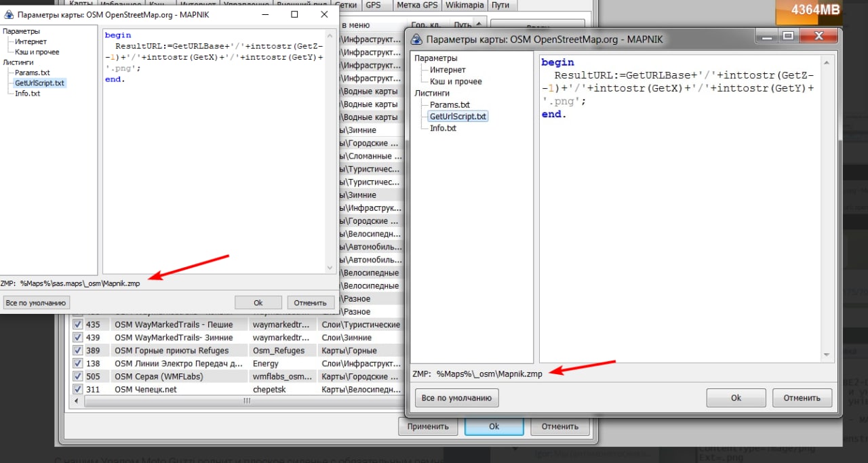868x463 pixels.
Task: Click Все по умолчанию in the right dialog
Action: [x=457, y=398]
